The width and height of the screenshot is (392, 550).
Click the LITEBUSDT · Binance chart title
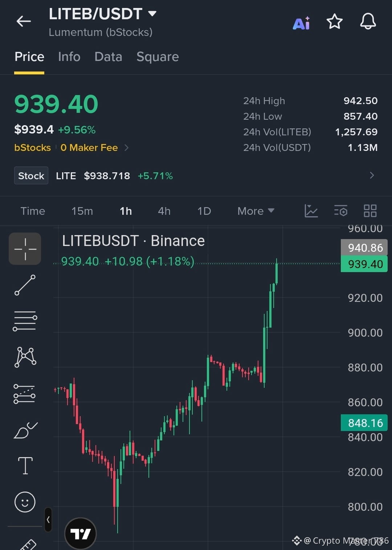tap(133, 241)
